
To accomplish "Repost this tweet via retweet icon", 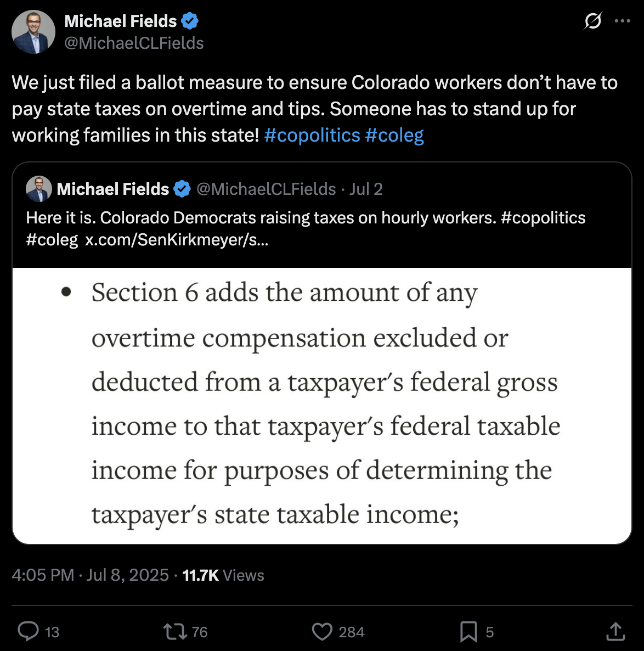I will tap(175, 632).
